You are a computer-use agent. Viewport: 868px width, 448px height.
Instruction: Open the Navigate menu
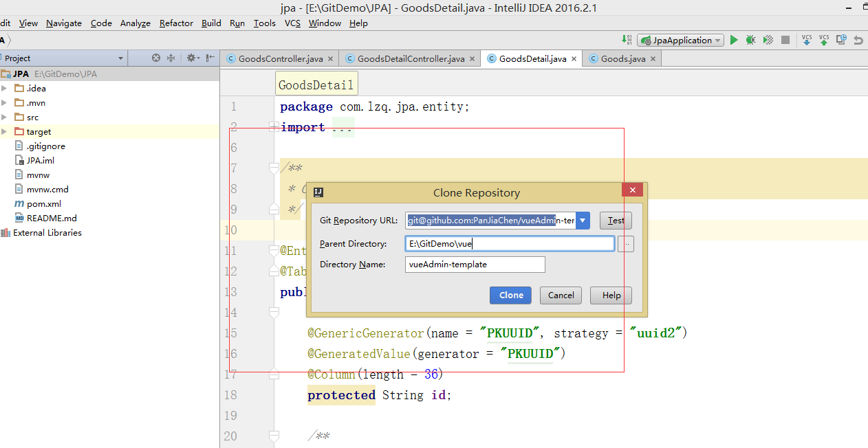pyautogui.click(x=64, y=23)
